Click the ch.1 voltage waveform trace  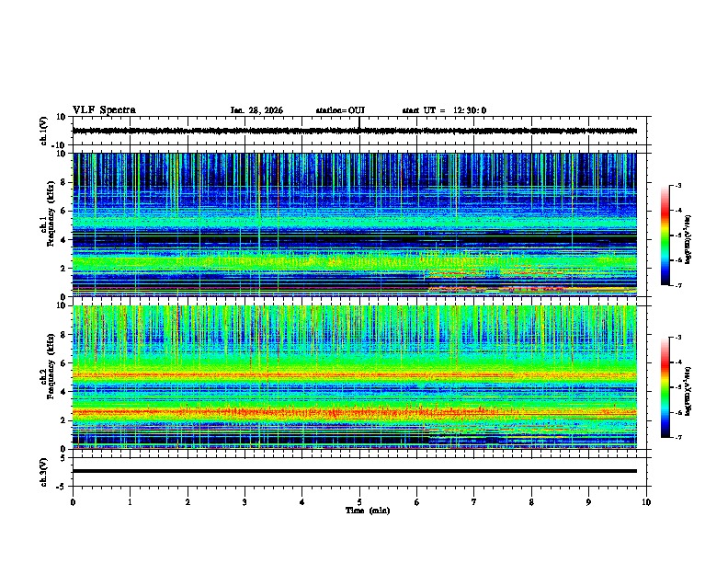(355, 131)
